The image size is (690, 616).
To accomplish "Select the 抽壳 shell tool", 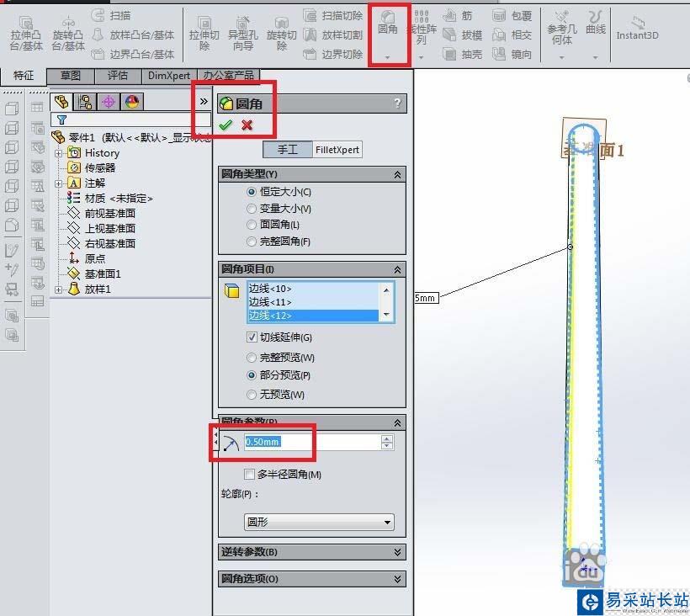I will pyautogui.click(x=462, y=54).
